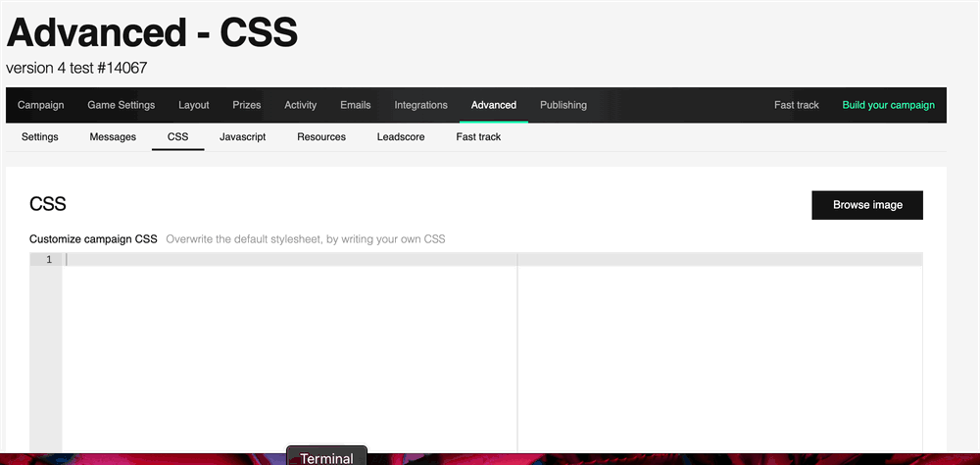
Task: Switch to Integrations tab
Action: point(420,105)
